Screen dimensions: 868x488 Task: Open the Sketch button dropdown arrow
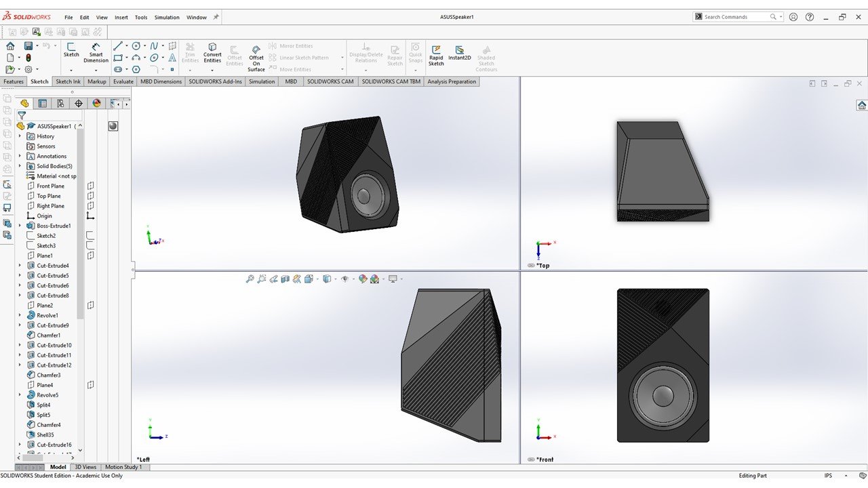click(71, 70)
